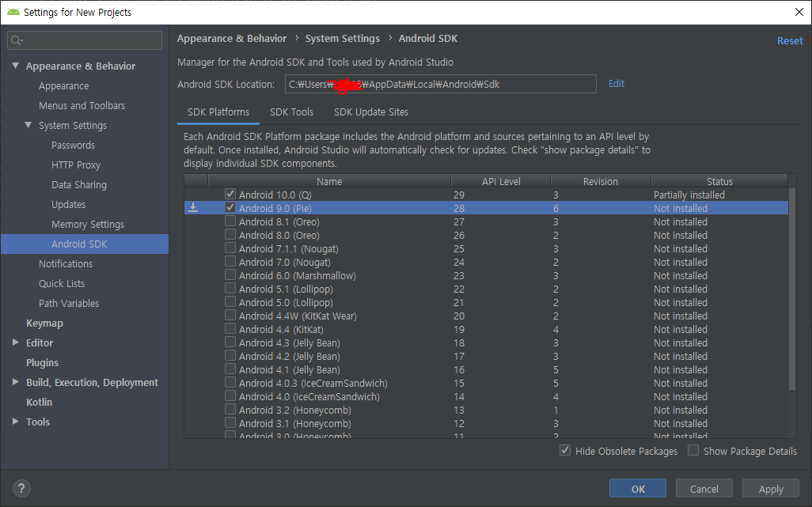This screenshot has height=507, width=812.
Task: Check Android 7.1.1 (Nougat) checkbox
Action: 230,248
